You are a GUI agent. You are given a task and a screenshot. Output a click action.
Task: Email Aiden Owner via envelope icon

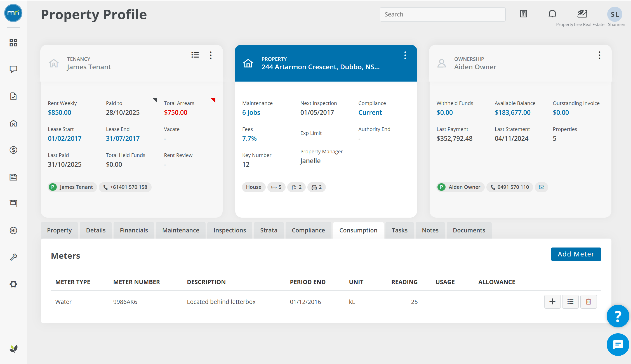pos(541,187)
